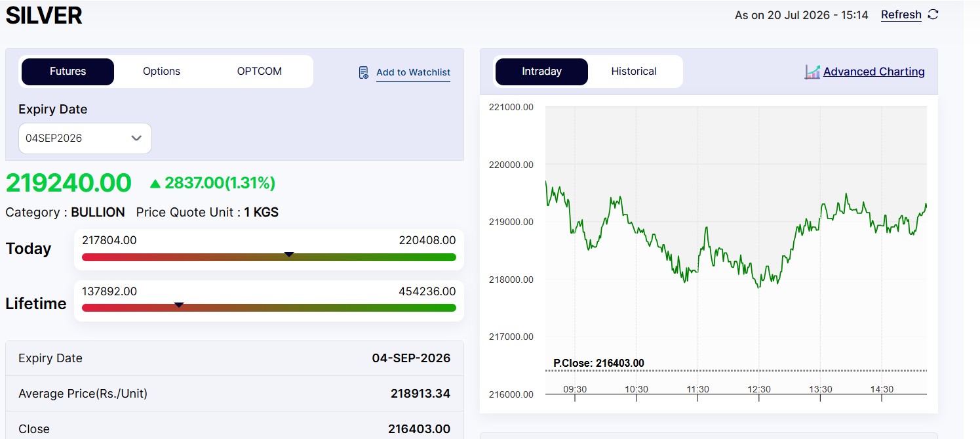Click the watchlist document icon
This screenshot has width=980, height=439.
tap(364, 72)
